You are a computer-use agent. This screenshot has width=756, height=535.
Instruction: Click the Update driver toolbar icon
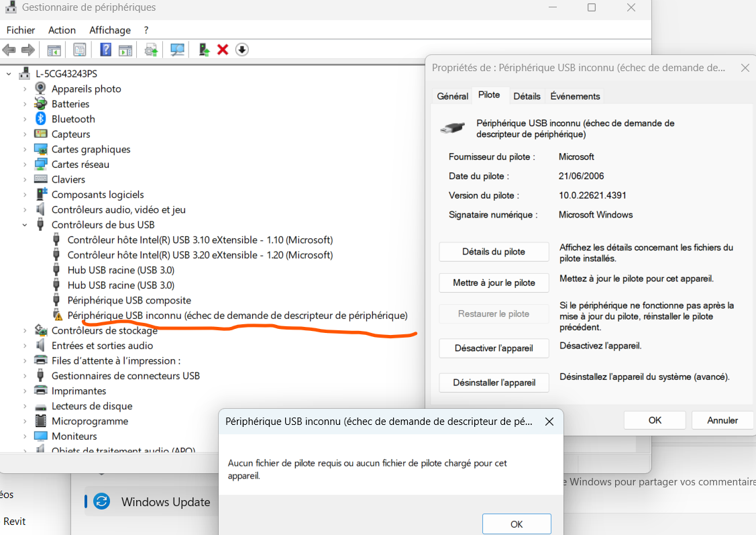pyautogui.click(x=152, y=50)
